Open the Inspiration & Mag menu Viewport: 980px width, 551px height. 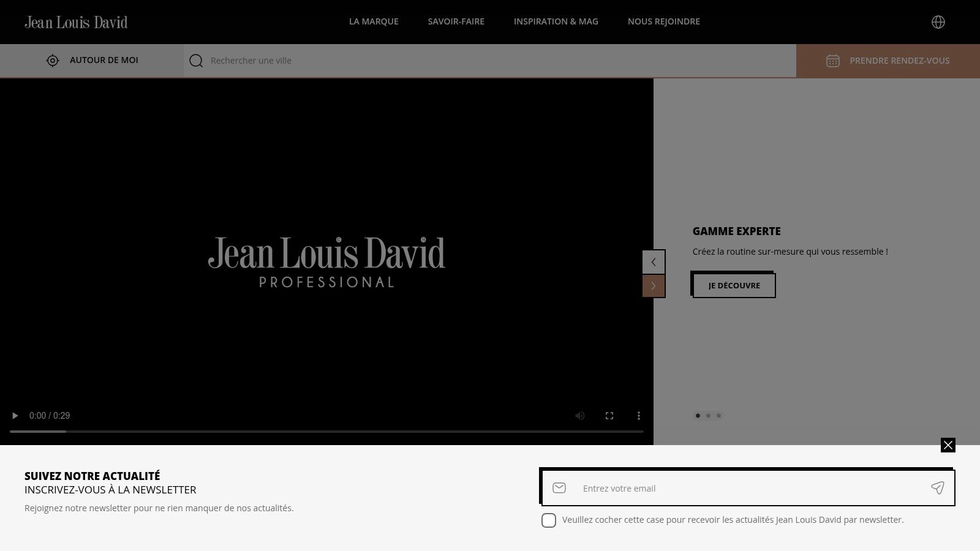click(556, 21)
